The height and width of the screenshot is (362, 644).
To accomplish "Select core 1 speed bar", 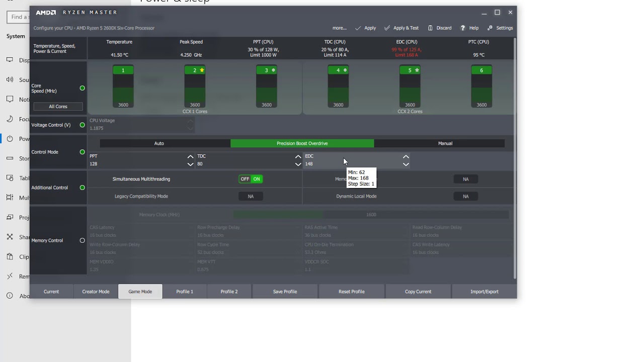I will pos(123,86).
